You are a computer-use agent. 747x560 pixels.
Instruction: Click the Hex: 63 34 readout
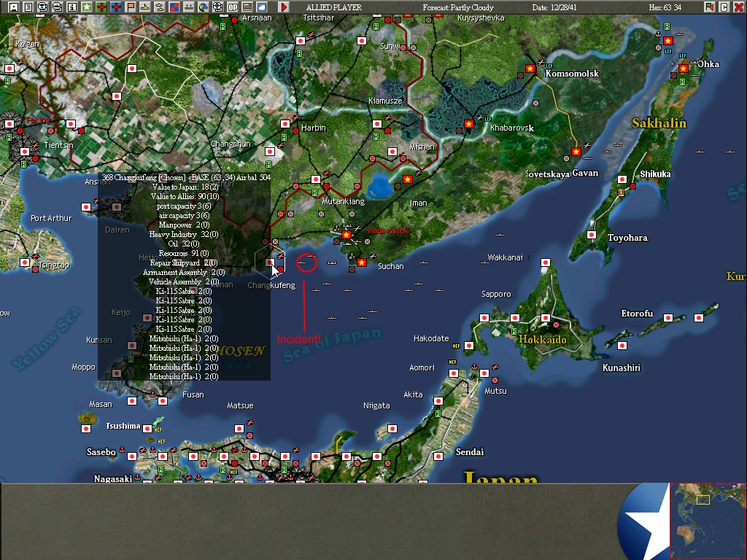coord(665,7)
